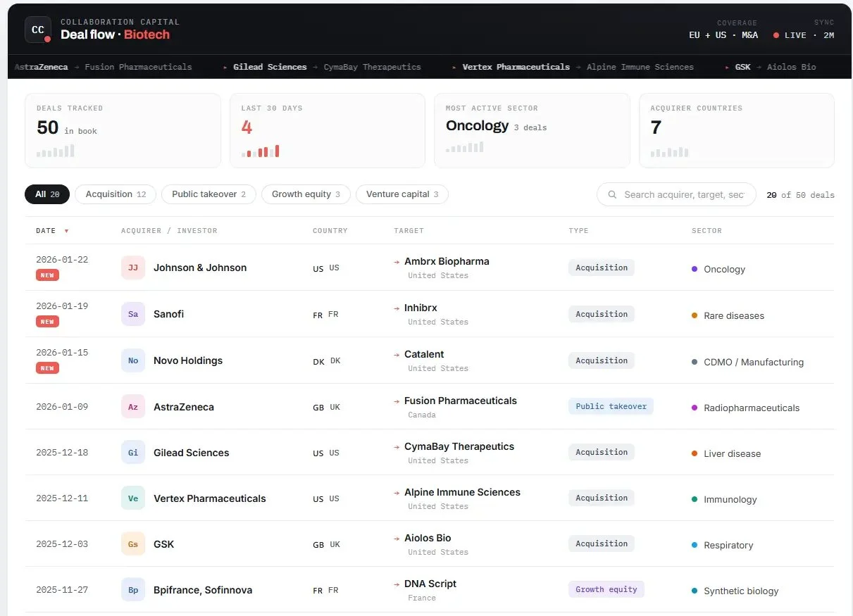Click the Gi avatar for Gilead Sciences
The width and height of the screenshot is (853, 616).
coord(133,453)
